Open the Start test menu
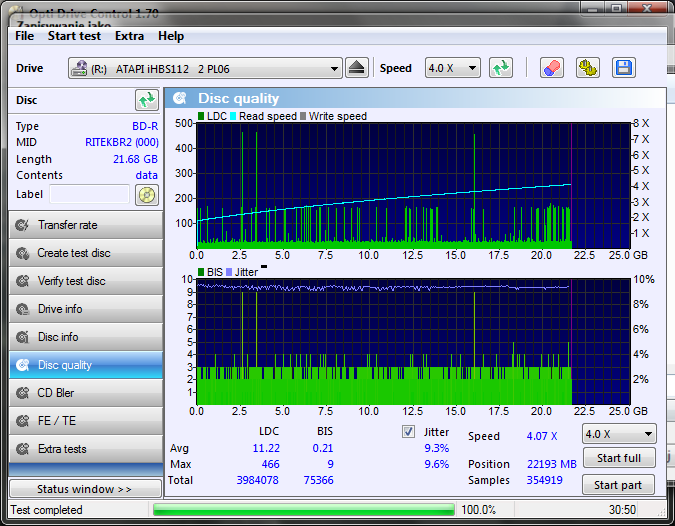The height and width of the screenshot is (526, 675). click(74, 36)
